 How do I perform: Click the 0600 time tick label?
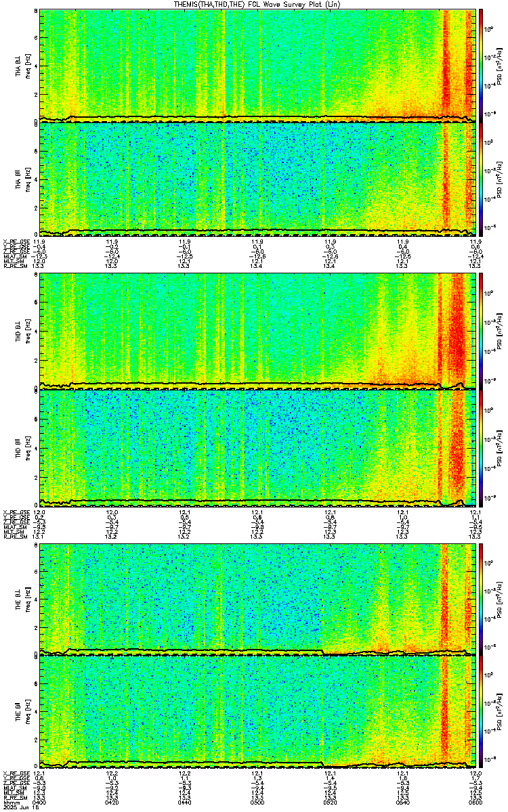coord(474,801)
